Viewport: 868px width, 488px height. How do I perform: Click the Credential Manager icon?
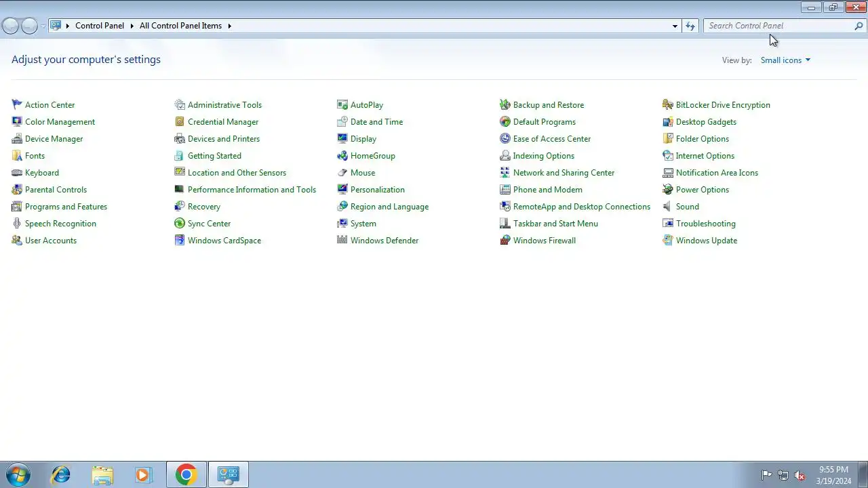(x=180, y=121)
